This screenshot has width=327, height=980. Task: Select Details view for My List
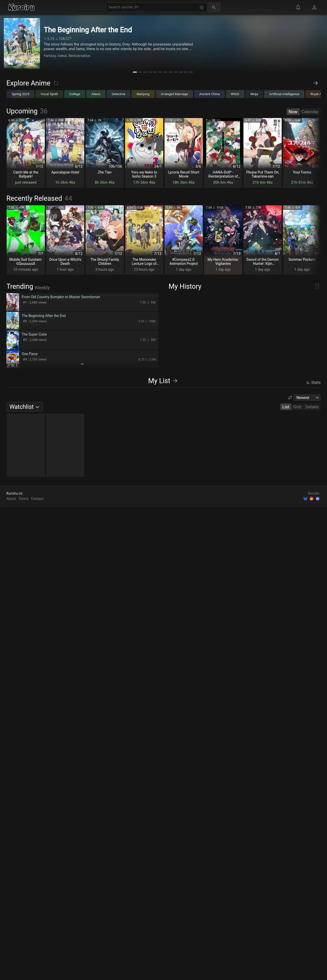312,407
